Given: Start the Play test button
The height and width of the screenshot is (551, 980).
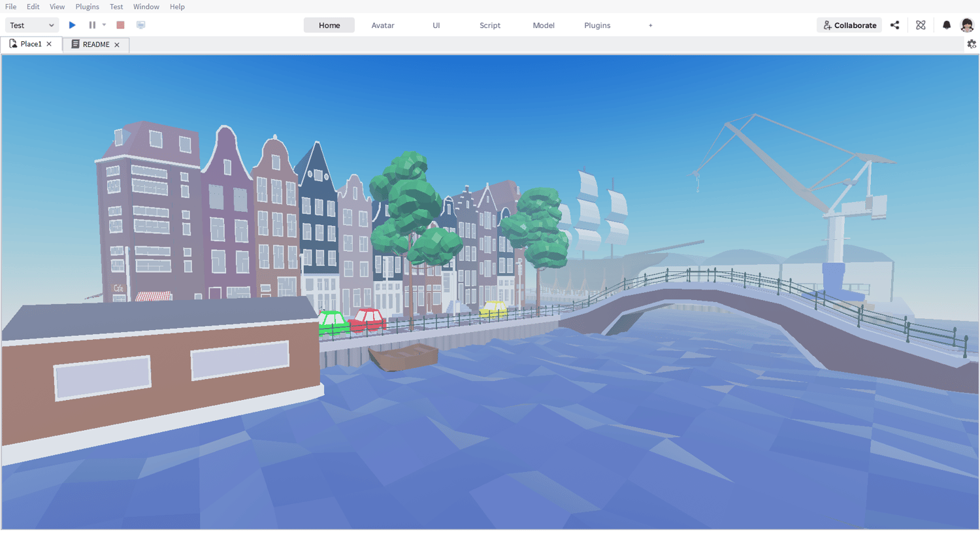Looking at the screenshot, I should [73, 25].
